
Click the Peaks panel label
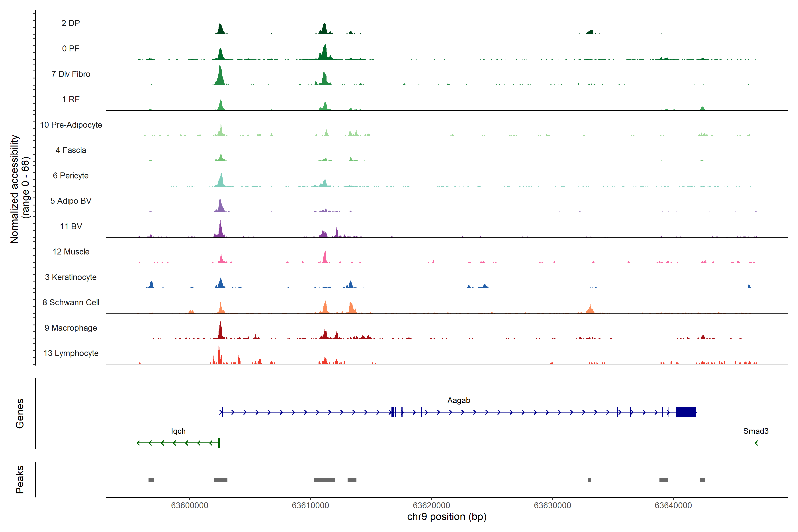click(20, 479)
